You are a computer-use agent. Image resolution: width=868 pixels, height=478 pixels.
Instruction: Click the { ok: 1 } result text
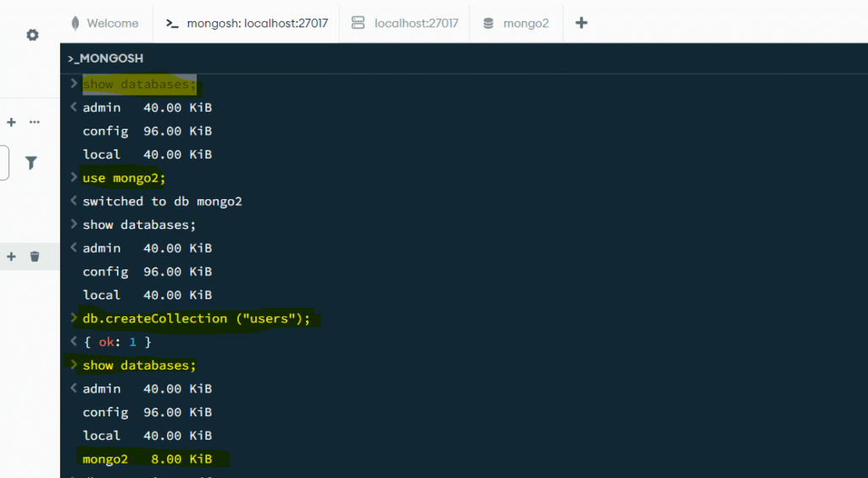click(117, 342)
